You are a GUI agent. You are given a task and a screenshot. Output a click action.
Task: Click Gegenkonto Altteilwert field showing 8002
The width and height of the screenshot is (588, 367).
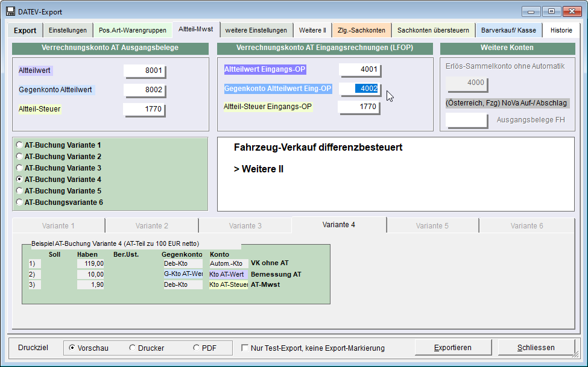coord(144,90)
